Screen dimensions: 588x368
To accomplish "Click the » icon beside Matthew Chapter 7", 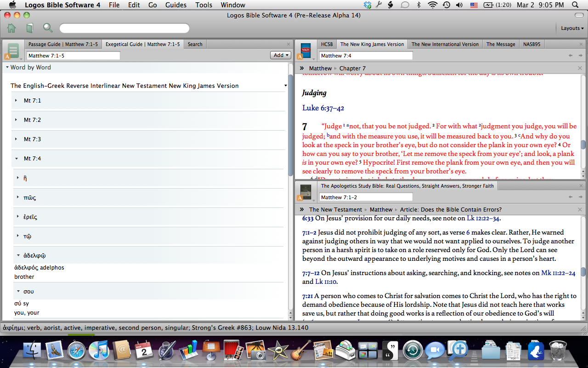I will [302, 68].
